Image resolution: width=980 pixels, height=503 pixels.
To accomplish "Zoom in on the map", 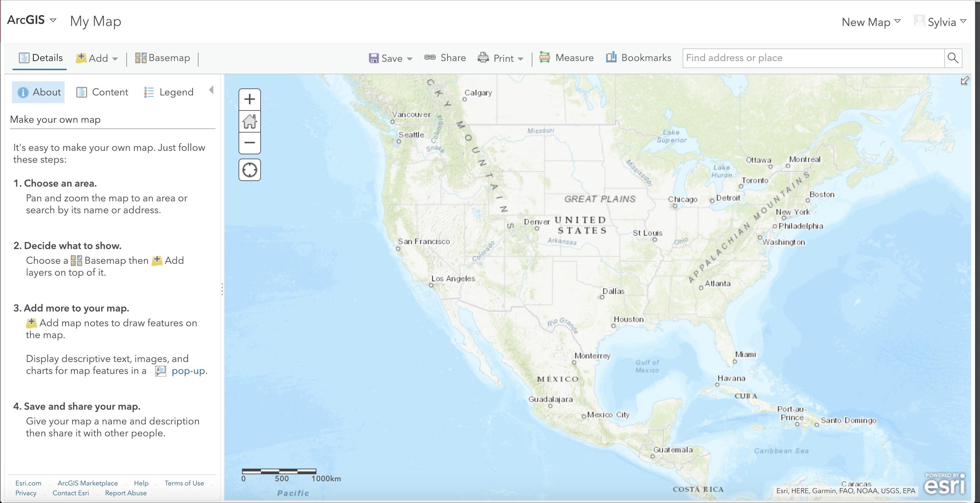I will pyautogui.click(x=250, y=99).
